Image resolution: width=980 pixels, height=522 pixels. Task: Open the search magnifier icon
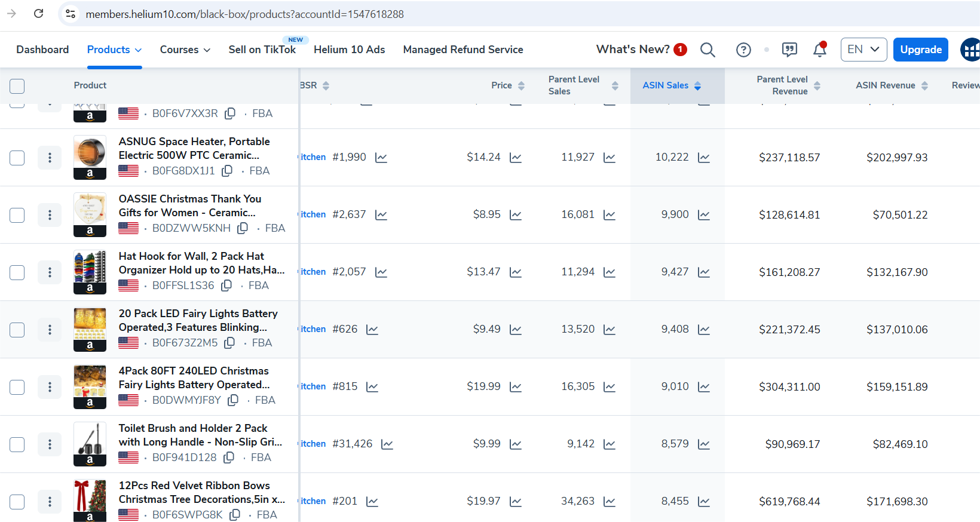point(708,50)
